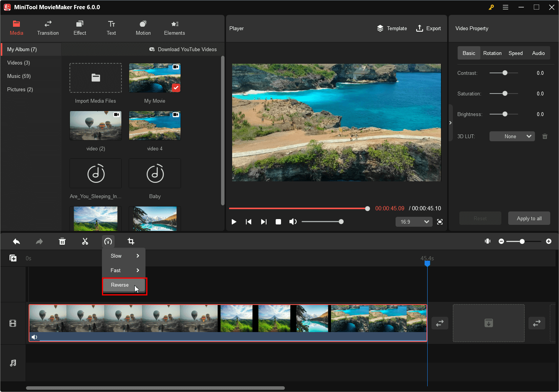Click the Apply to all button
This screenshot has width=559, height=392.
(x=529, y=218)
